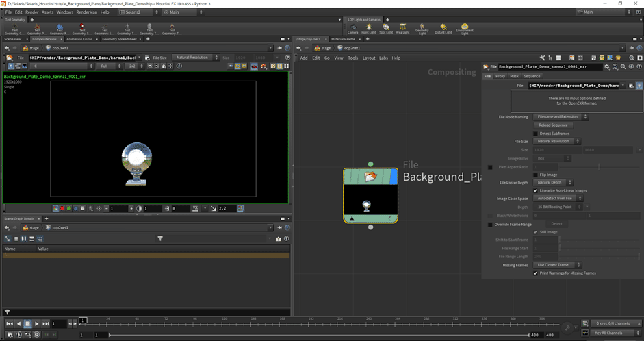644x341 pixels.
Task: Click the Camera shelf tool
Action: [352, 29]
